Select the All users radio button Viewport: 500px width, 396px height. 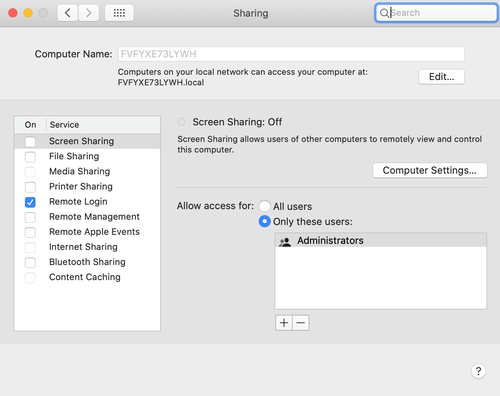265,206
